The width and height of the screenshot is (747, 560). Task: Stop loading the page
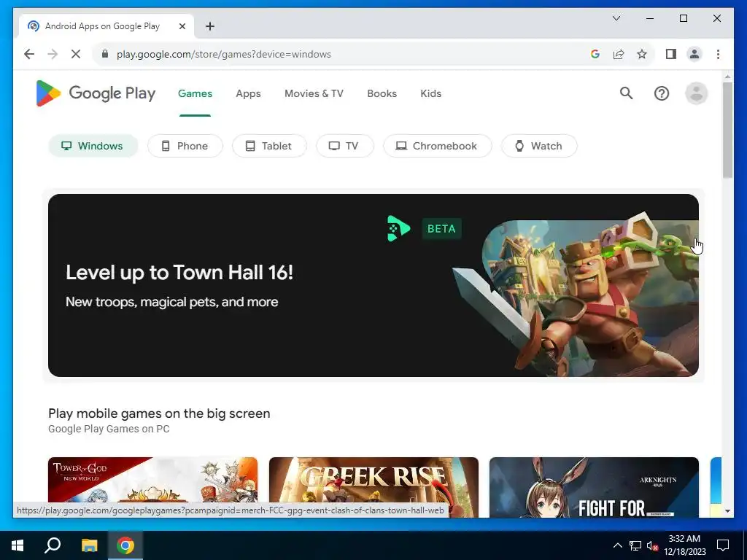point(76,54)
